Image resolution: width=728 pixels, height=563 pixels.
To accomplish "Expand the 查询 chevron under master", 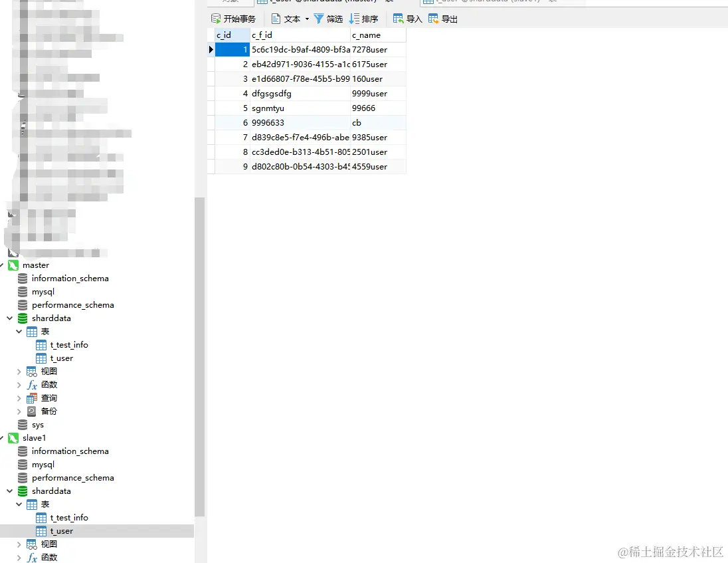I will pos(19,398).
